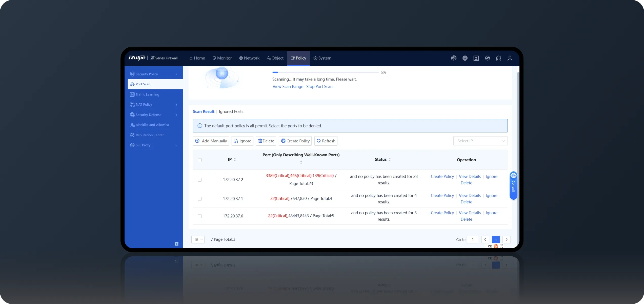
Task: Click the Add Manually button
Action: [211, 141]
